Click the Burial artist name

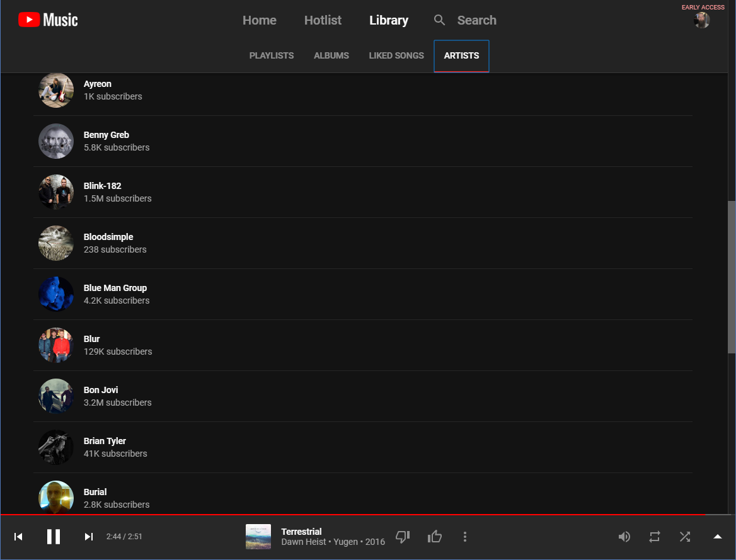tap(95, 492)
